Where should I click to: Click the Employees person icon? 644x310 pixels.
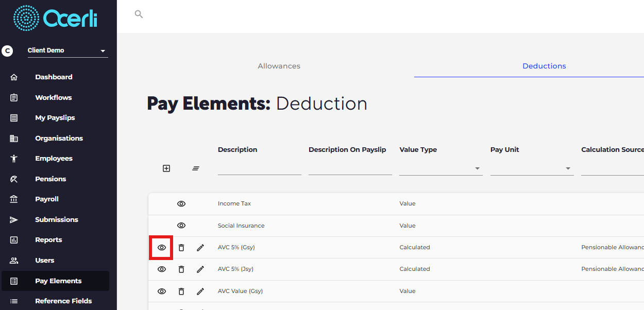[14, 159]
